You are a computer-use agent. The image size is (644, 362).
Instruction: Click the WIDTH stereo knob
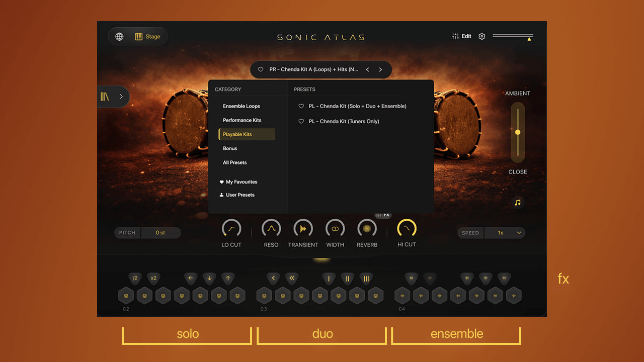[x=335, y=229]
